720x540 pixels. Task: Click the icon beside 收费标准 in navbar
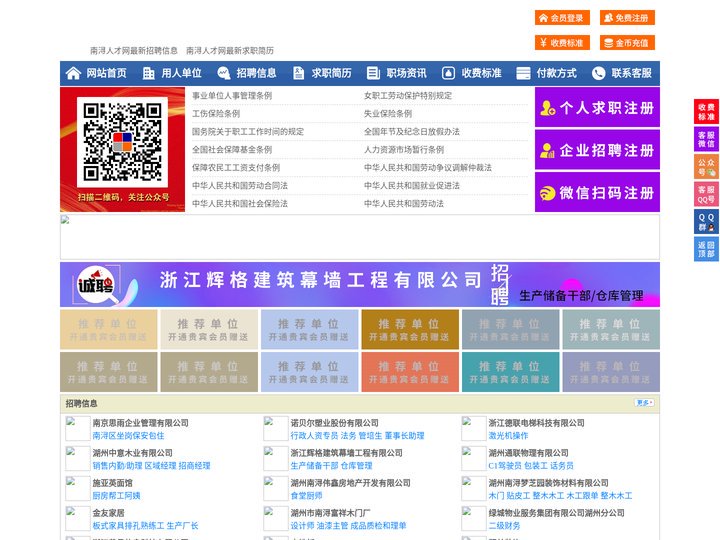448,73
